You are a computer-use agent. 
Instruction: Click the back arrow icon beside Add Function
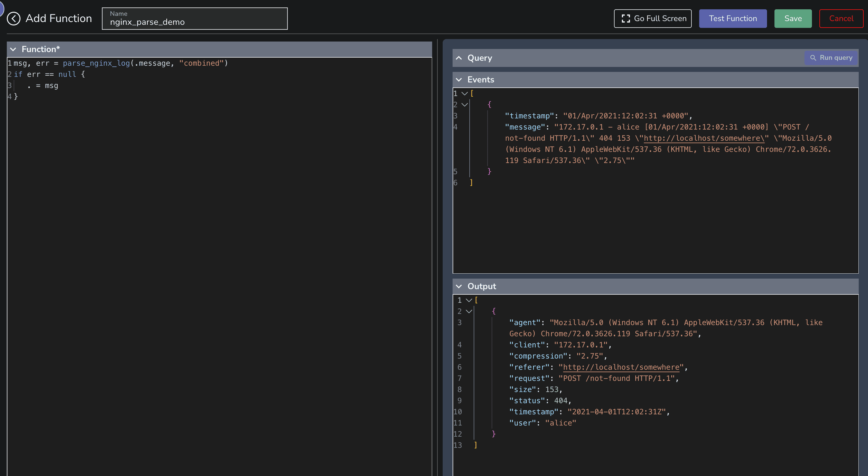(x=14, y=19)
